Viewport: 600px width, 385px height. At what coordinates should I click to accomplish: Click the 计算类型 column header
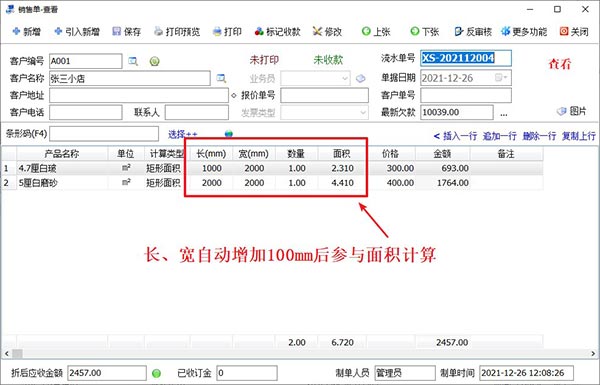[x=167, y=154]
